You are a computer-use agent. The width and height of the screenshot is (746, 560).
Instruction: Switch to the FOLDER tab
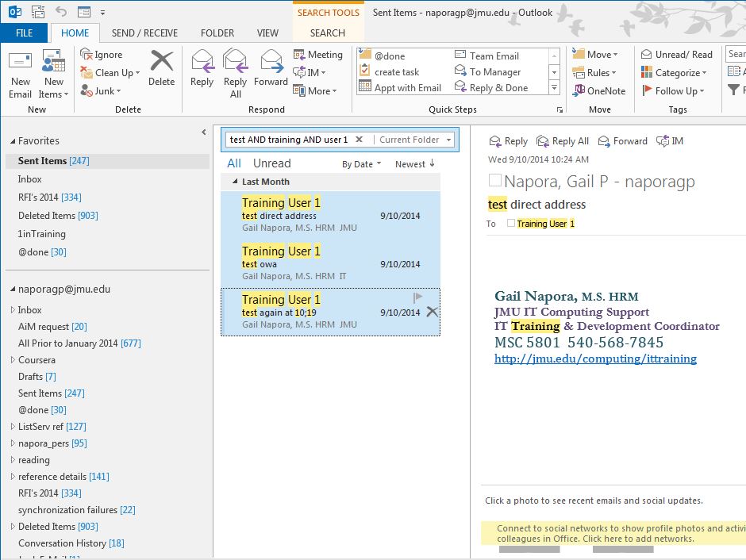[x=217, y=33]
